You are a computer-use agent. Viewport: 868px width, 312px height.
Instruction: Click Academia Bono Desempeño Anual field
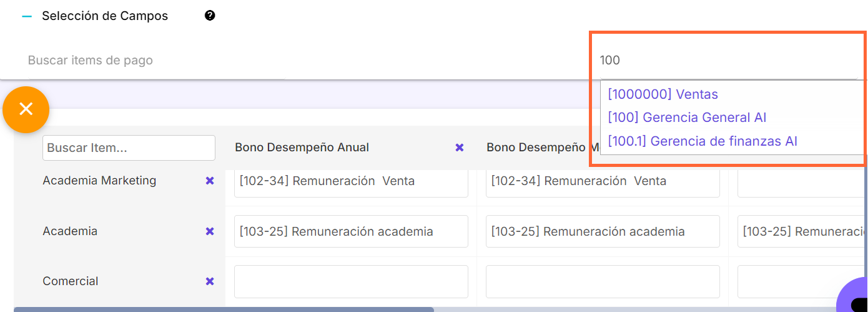pos(351,231)
